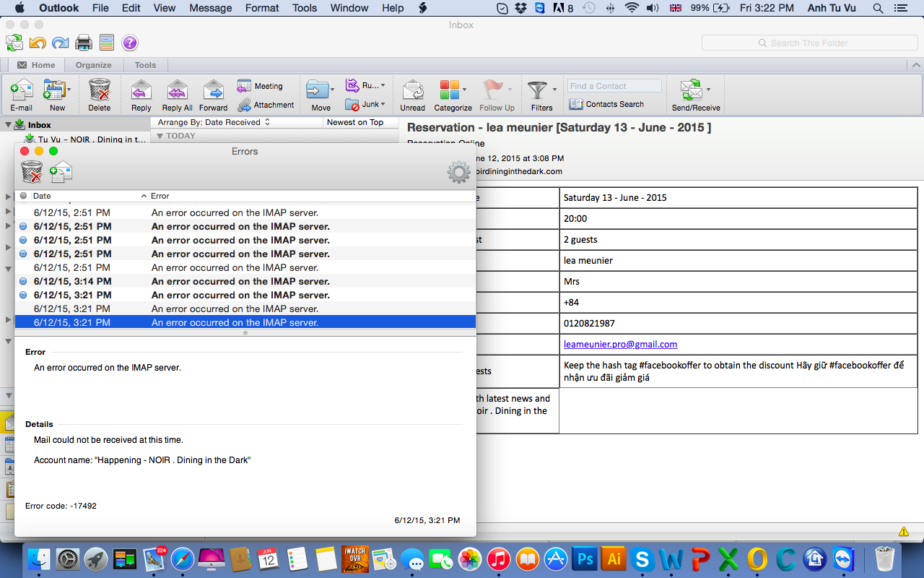Open Spotlight search in the menu bar
Screen dimensions: 924x578
pyautogui.click(x=878, y=8)
